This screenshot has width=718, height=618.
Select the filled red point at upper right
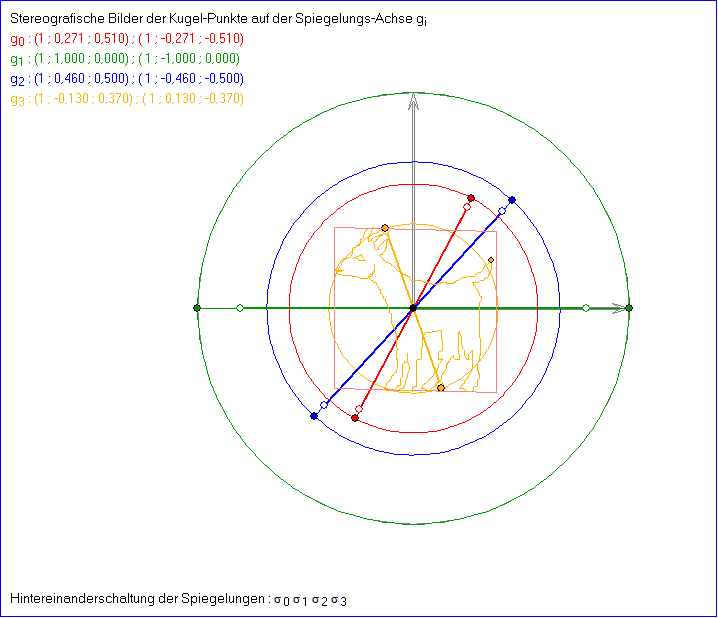click(471, 198)
